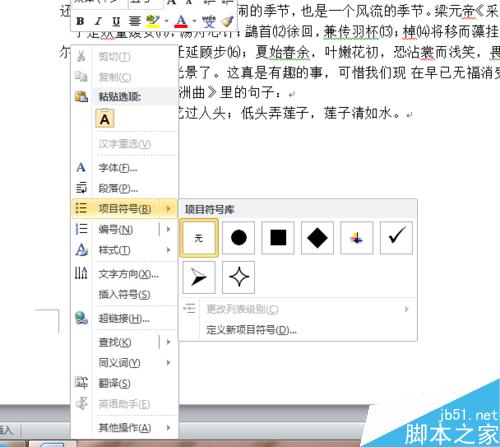Viewport: 500px width, 447px height.
Task: Select the 编号(N) numbering entry
Action: point(116,229)
